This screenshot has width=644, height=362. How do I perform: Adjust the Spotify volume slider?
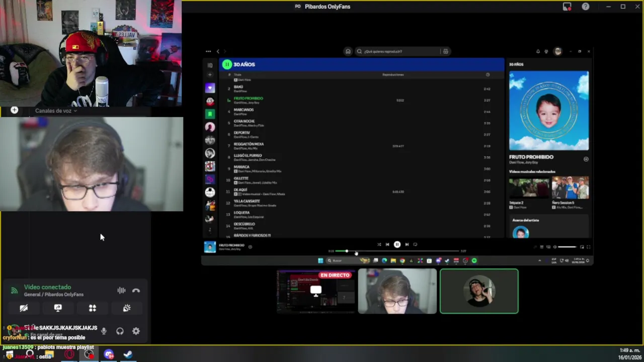coord(567,247)
